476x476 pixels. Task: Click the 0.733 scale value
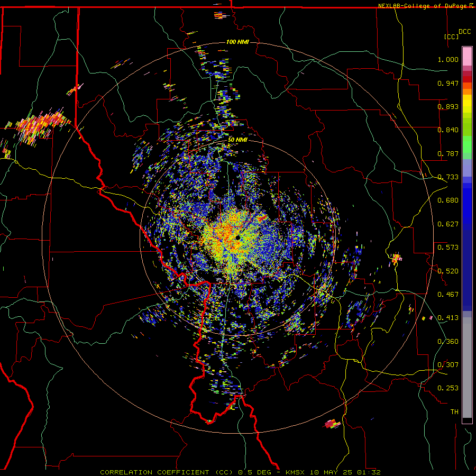(x=448, y=177)
